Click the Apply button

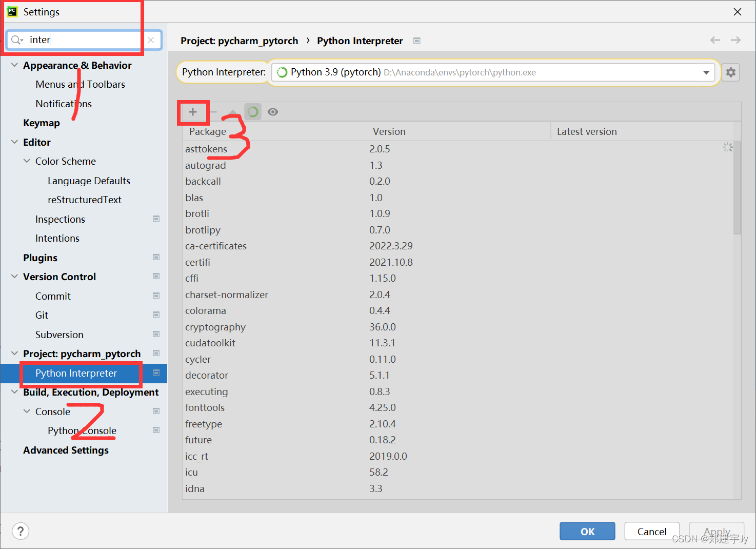tap(717, 531)
